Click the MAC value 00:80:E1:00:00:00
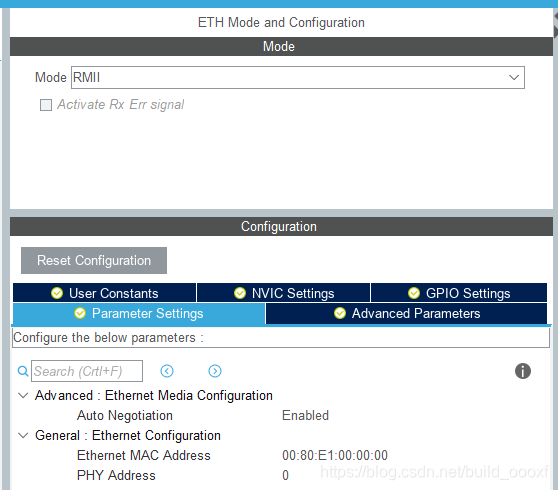Image resolution: width=558 pixels, height=490 pixels. click(335, 455)
